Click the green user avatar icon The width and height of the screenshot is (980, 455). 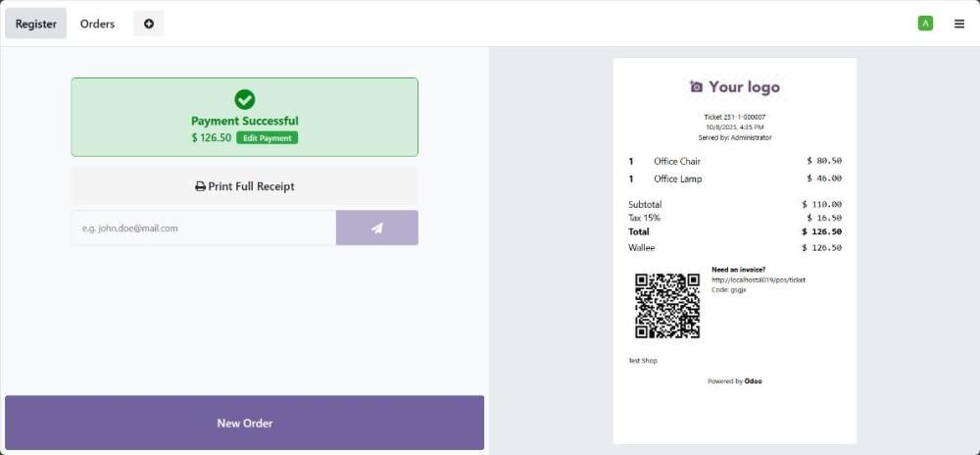pyautogui.click(x=925, y=24)
